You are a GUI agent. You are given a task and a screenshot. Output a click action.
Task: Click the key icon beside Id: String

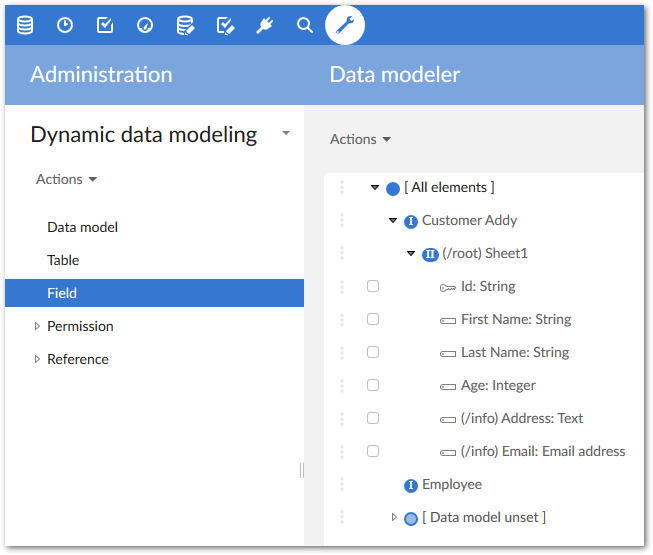click(x=447, y=287)
